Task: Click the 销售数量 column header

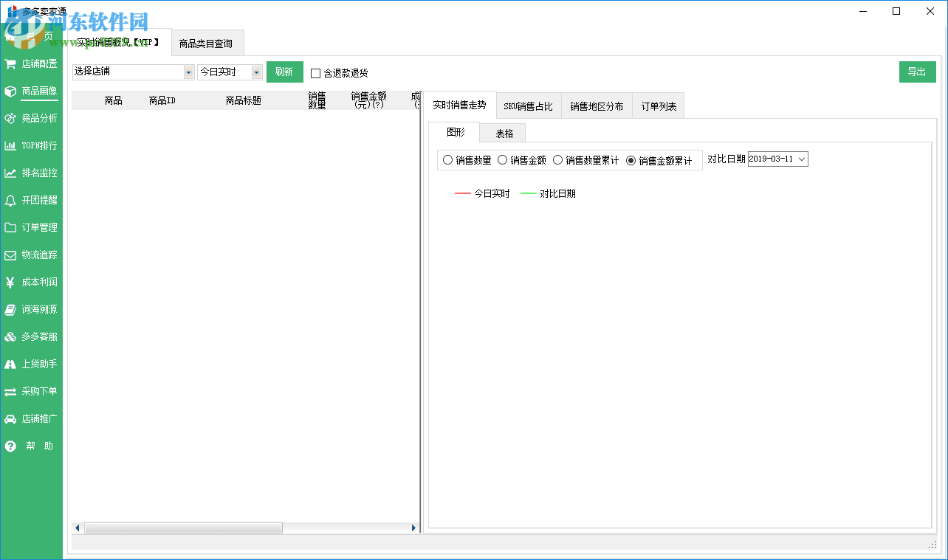Action: (x=317, y=100)
